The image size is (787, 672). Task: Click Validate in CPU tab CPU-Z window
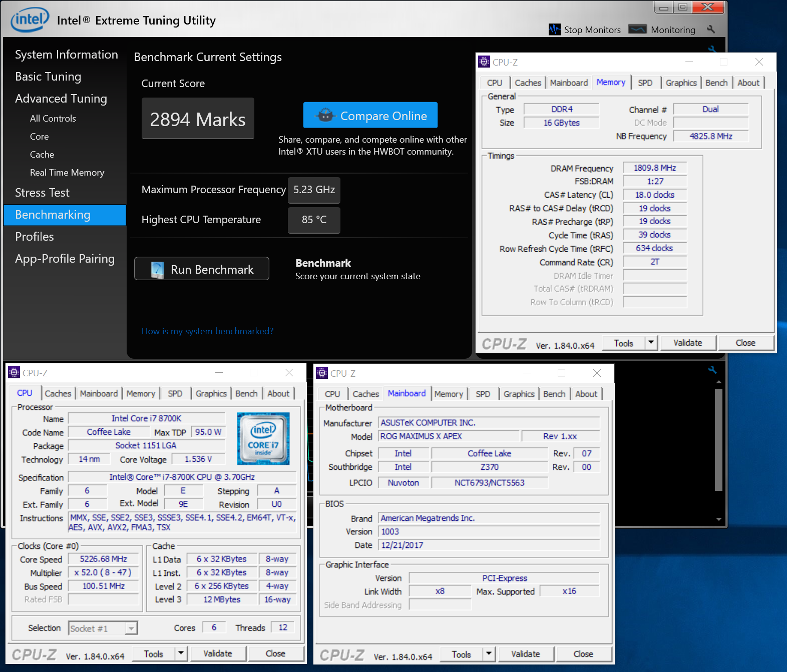pyautogui.click(x=217, y=653)
